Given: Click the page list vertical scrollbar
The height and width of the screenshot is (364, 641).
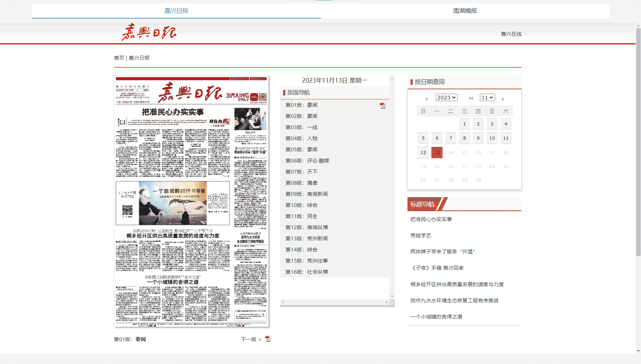Looking at the screenshot, I should tap(392, 187).
